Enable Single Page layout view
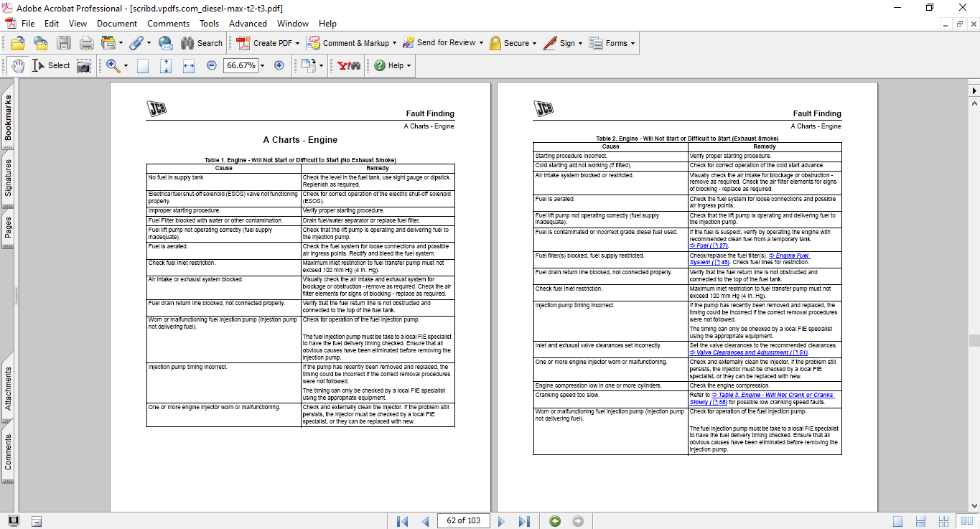This screenshot has height=529, width=980. click(x=897, y=521)
